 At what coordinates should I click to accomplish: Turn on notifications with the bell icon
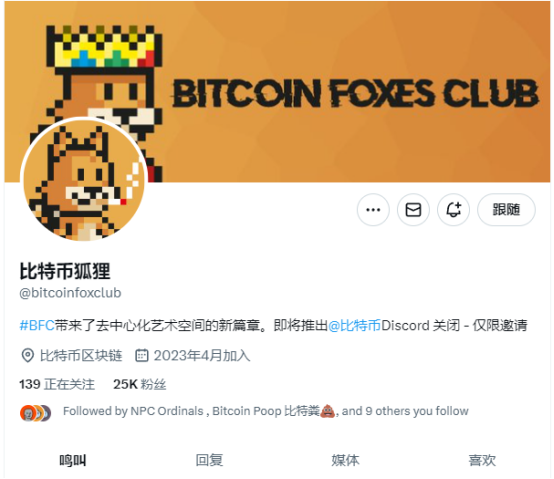tap(453, 210)
